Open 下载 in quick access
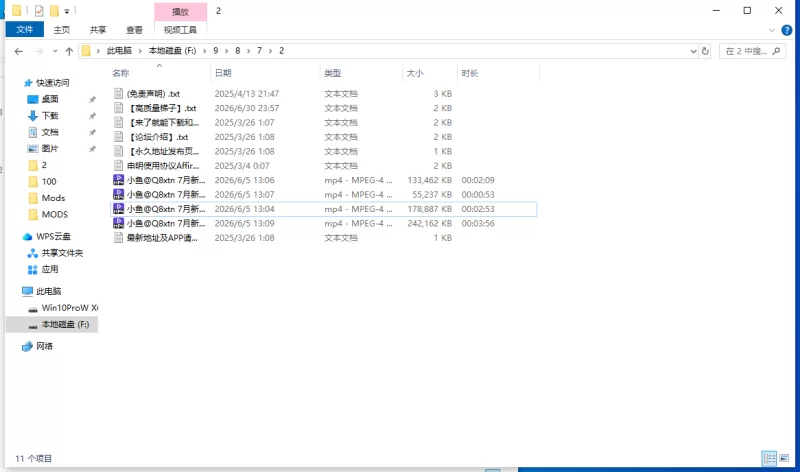 pos(49,116)
